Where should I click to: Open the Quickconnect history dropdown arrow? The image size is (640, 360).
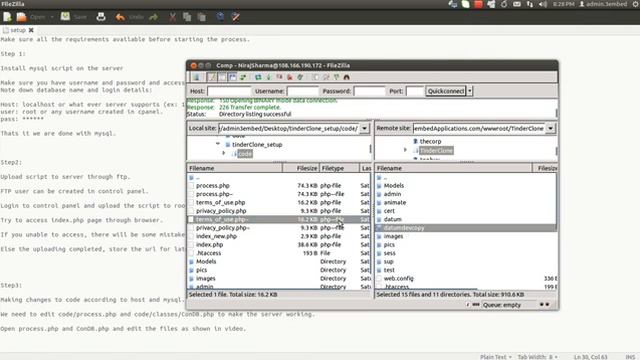[470, 91]
